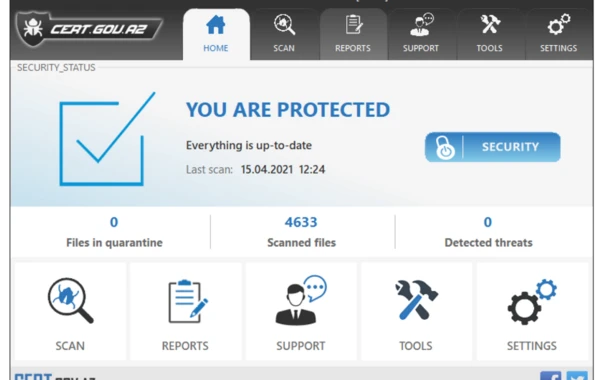Click the Facebook icon in the footer

(551, 375)
